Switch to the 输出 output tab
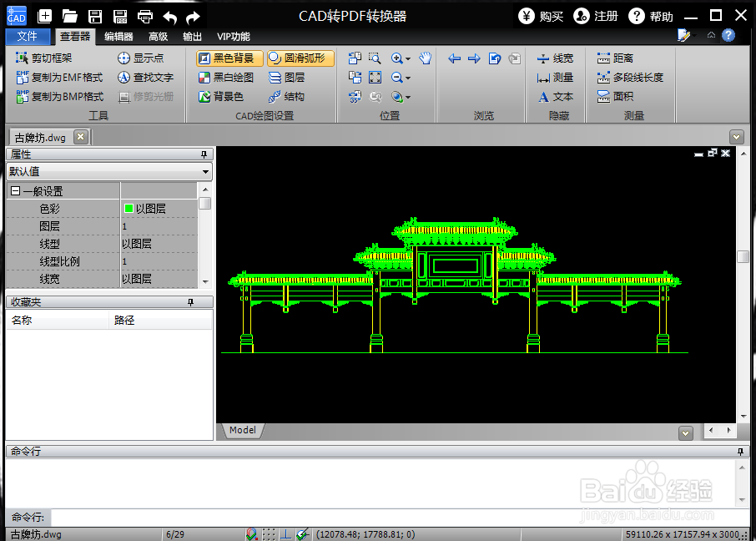Screen dimensions: 756x541 tap(192, 37)
